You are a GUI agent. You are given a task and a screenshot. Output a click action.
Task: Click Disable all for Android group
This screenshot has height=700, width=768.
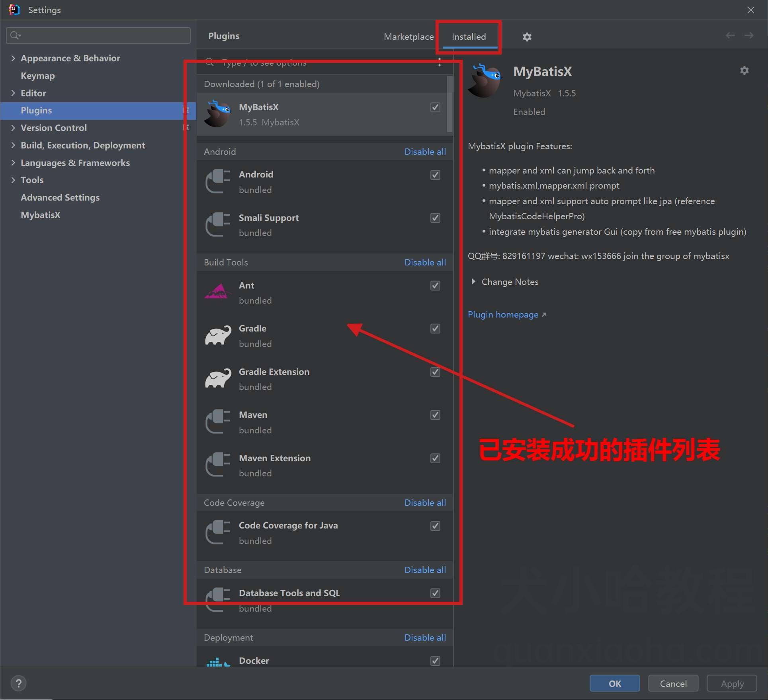pyautogui.click(x=425, y=152)
